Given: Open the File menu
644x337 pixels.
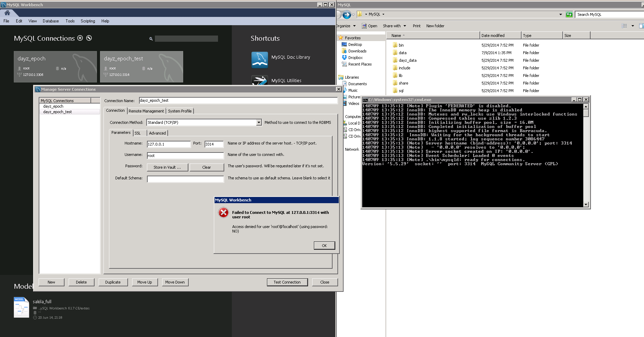Looking at the screenshot, I should point(6,21).
